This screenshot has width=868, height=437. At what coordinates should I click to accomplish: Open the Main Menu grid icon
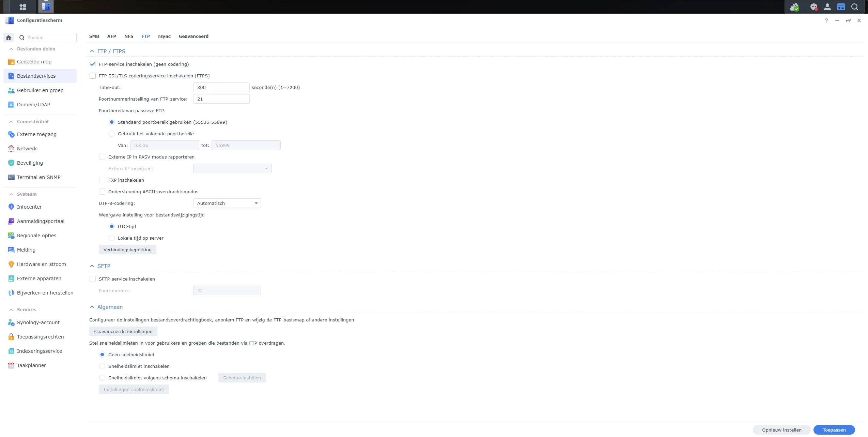pyautogui.click(x=23, y=7)
